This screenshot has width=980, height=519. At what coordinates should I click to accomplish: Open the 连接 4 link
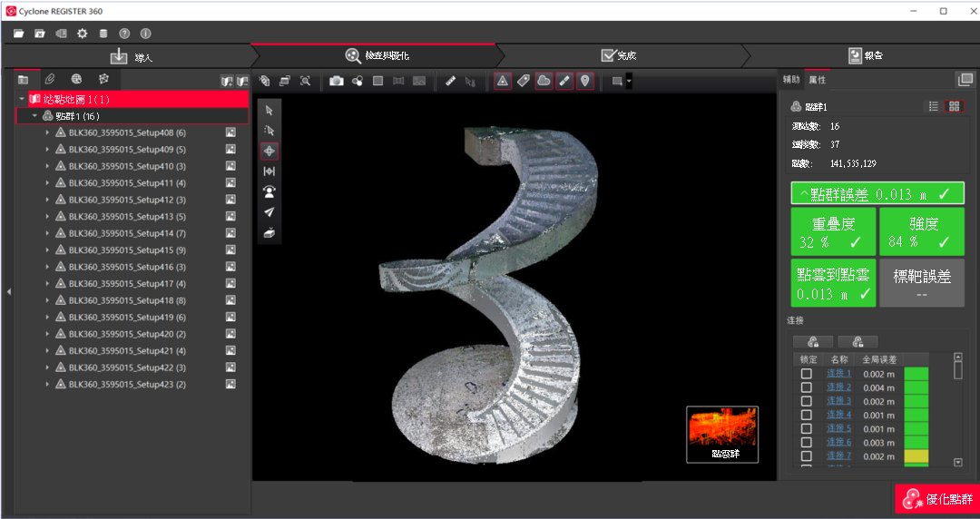pyautogui.click(x=838, y=416)
